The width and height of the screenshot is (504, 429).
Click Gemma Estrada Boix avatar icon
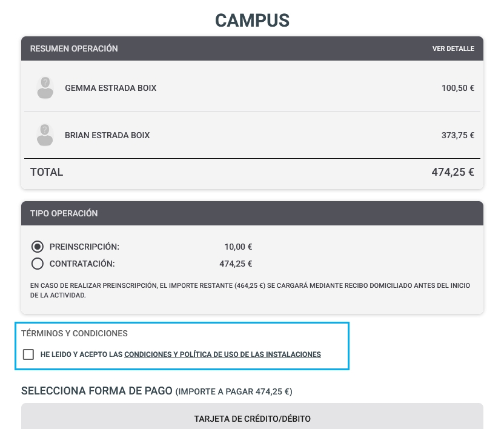(45, 87)
